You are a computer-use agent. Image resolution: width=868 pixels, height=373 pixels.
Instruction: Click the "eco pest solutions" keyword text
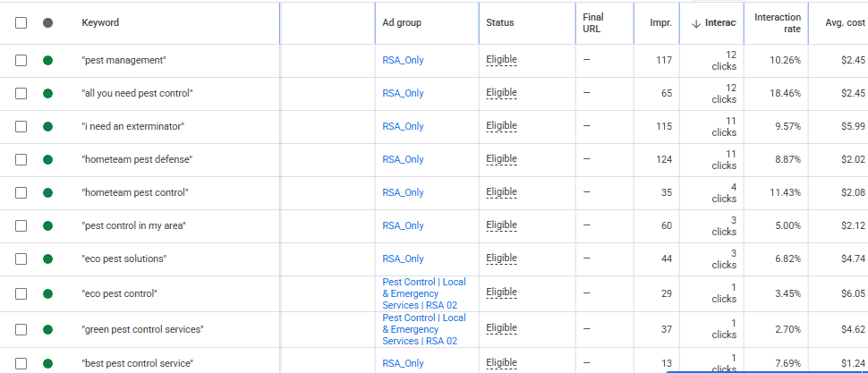point(124,259)
